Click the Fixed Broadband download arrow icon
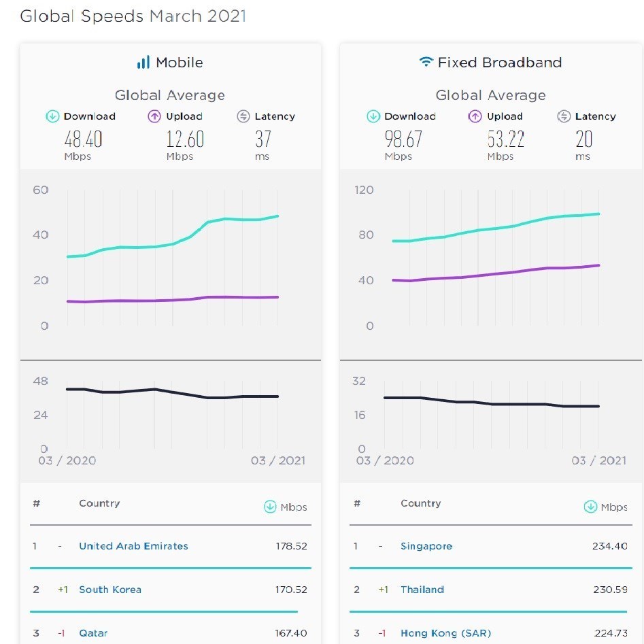Screen dimensions: 644x644 tap(373, 116)
